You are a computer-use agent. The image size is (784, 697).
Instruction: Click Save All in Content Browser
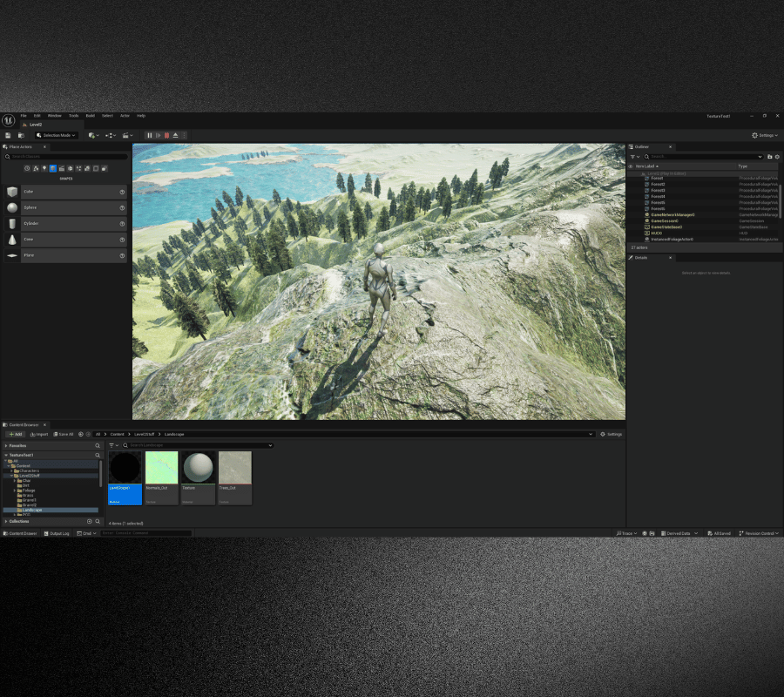point(64,435)
